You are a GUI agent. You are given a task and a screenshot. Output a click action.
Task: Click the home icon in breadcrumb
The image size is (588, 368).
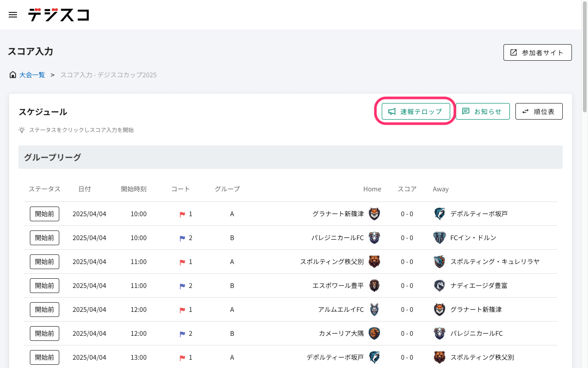point(13,75)
